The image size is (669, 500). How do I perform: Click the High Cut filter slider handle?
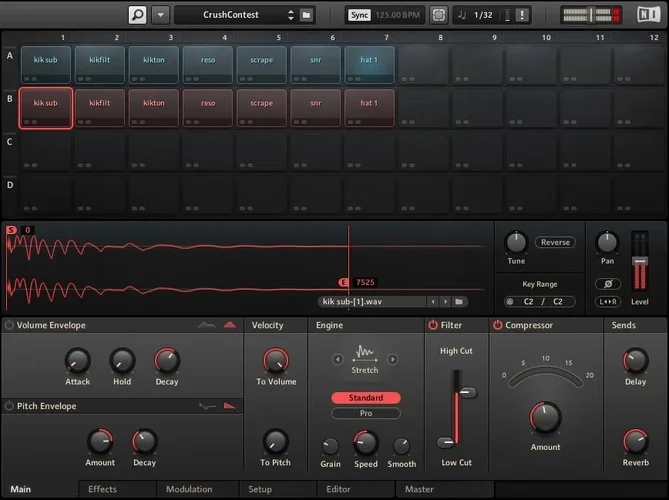coord(462,394)
